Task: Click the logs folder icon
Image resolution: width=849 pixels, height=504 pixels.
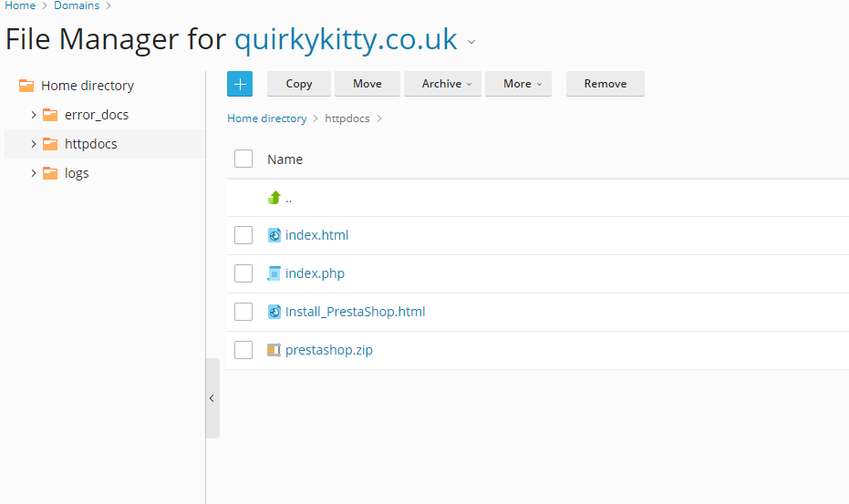Action: point(50,173)
